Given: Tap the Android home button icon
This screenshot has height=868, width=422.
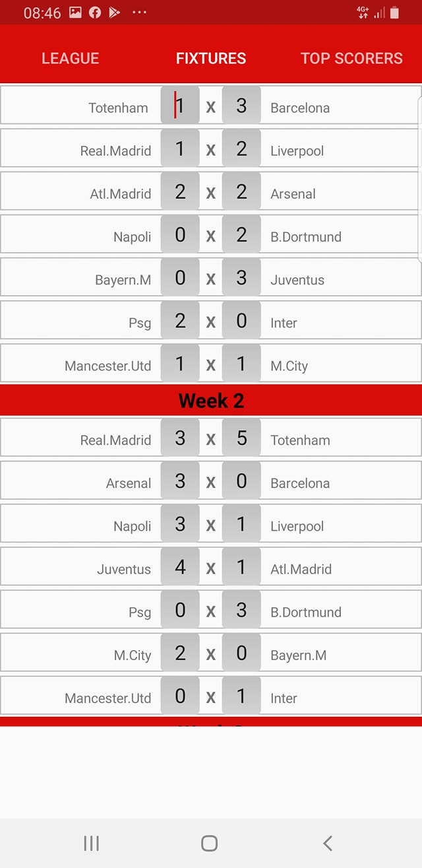Looking at the screenshot, I should point(210,843).
